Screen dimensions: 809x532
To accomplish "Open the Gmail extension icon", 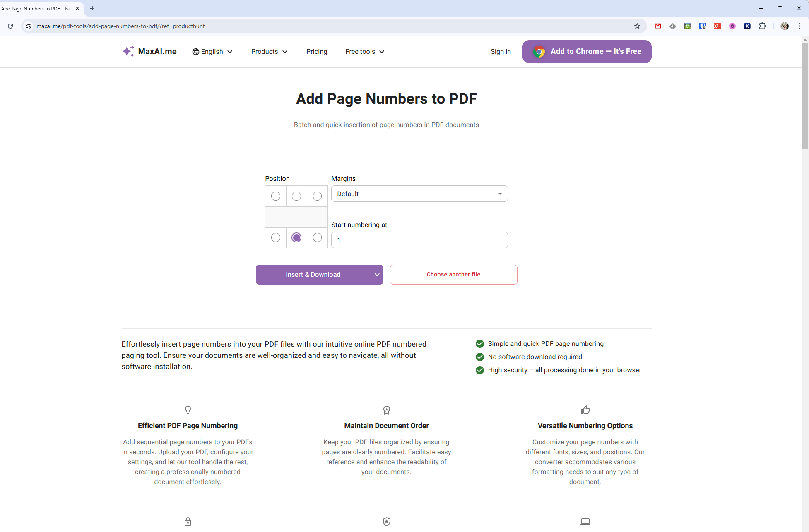I will point(657,26).
